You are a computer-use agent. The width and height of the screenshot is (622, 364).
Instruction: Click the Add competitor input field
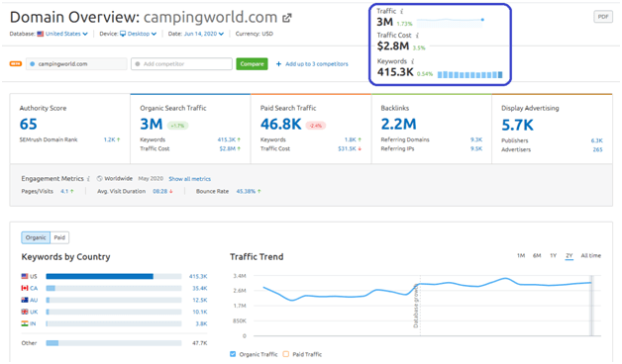pyautogui.click(x=181, y=63)
